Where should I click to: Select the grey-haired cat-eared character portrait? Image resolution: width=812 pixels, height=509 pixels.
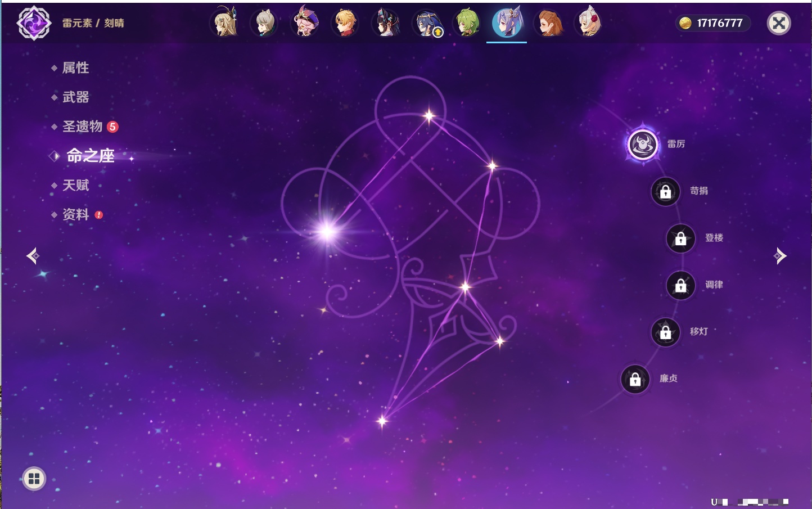(264, 22)
